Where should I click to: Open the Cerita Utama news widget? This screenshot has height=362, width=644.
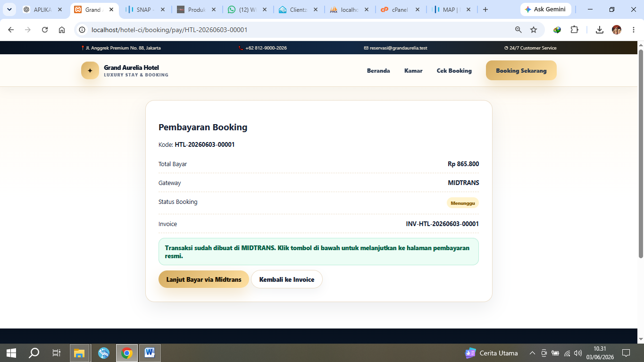pyautogui.click(x=491, y=353)
